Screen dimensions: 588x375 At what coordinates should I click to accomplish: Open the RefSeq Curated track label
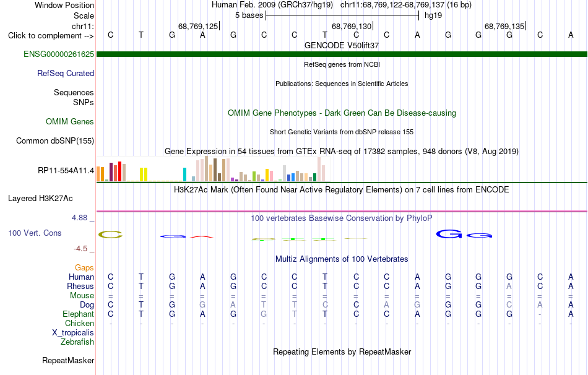click(65, 73)
